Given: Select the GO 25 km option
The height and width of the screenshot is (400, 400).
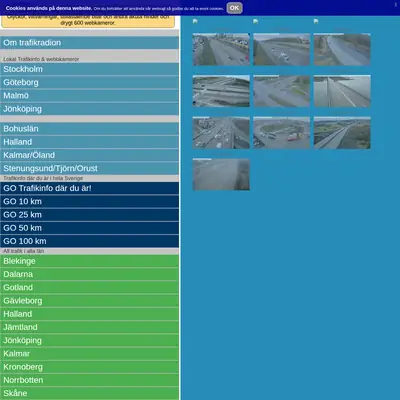Looking at the screenshot, I should 89,215.
